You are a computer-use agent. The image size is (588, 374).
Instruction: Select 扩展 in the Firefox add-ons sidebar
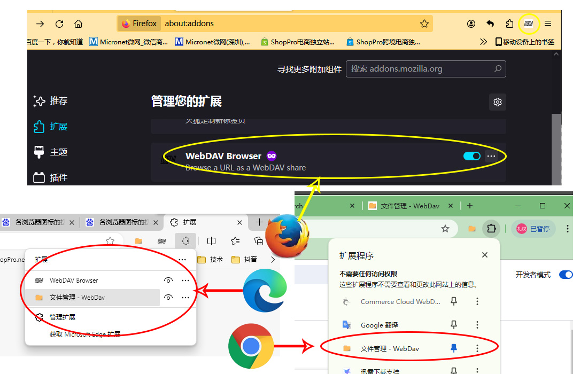(x=50, y=127)
